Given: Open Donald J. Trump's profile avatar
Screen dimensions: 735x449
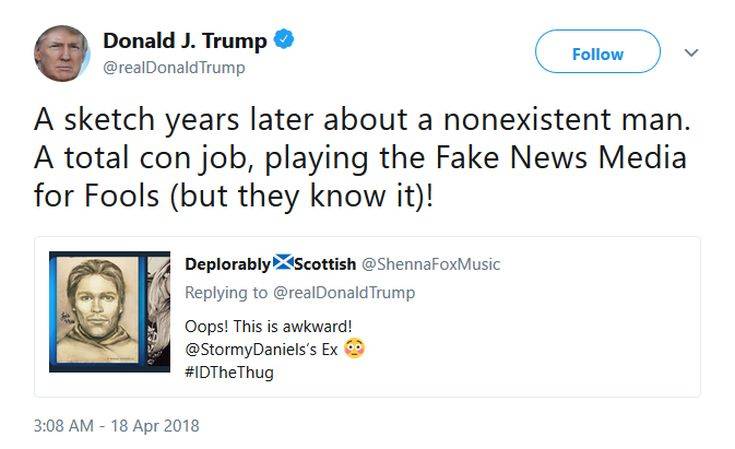Looking at the screenshot, I should pyautogui.click(x=62, y=54).
